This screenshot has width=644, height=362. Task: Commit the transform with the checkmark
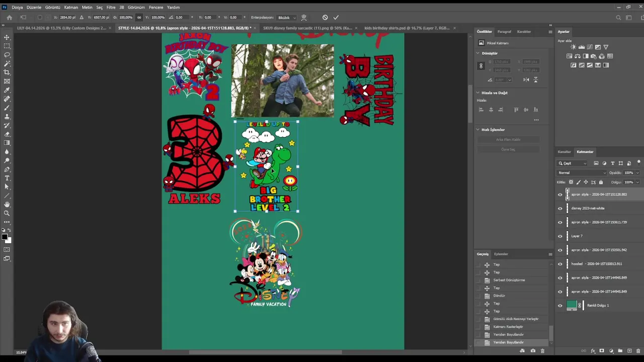[x=336, y=18]
